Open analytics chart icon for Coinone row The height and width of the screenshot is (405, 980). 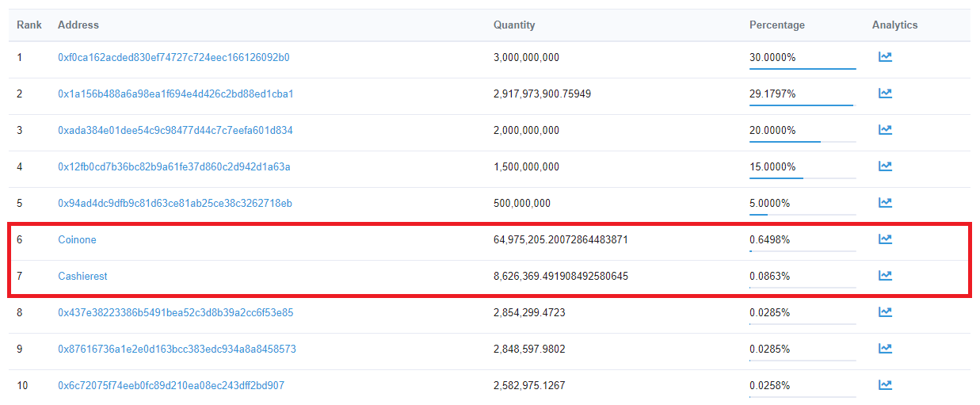[x=885, y=239]
